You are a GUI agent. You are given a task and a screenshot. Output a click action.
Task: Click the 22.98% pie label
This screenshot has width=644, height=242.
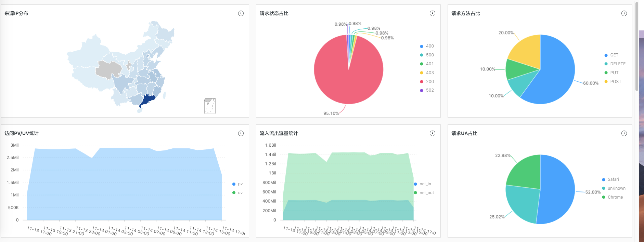coord(503,156)
